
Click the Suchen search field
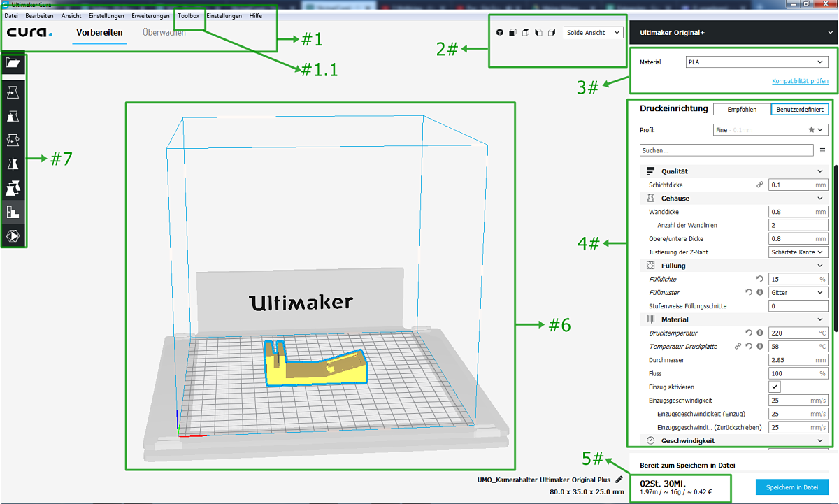pos(726,150)
